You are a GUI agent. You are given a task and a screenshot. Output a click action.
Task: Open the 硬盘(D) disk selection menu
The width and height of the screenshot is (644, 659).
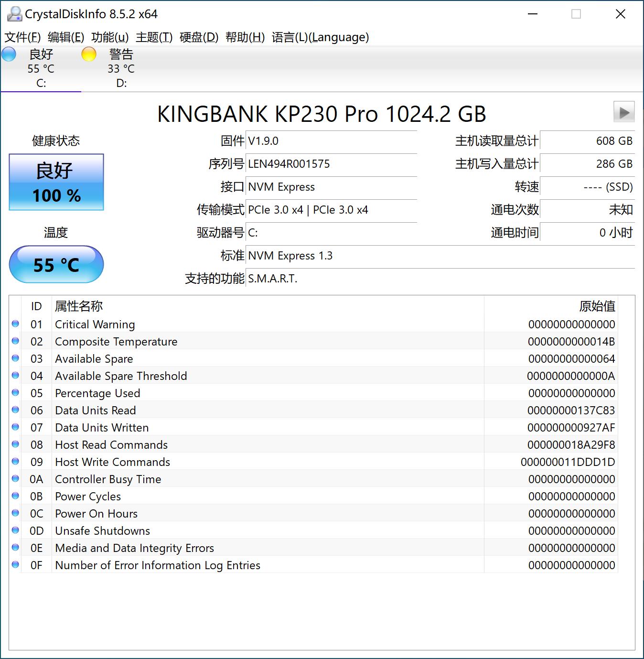click(x=198, y=37)
